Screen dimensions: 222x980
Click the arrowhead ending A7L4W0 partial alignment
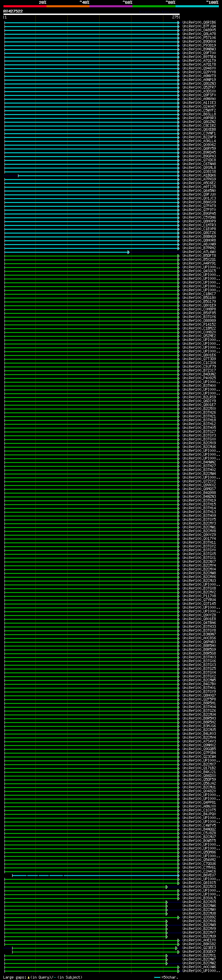129,252
